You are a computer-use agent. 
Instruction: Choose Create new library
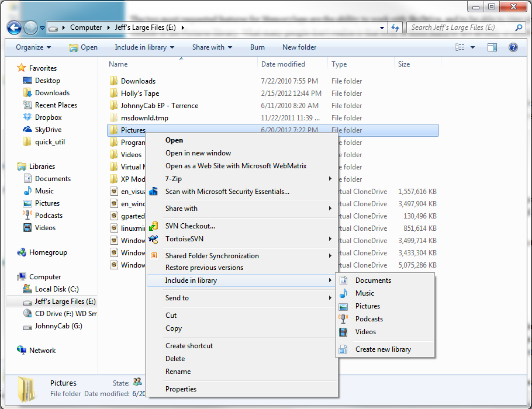[x=385, y=349]
